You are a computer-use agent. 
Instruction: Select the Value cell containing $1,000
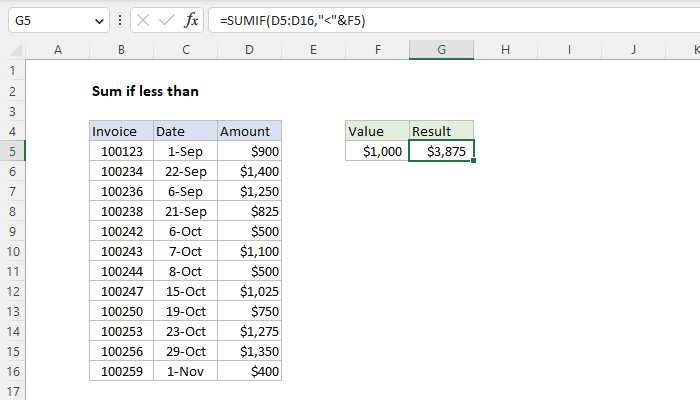[377, 151]
